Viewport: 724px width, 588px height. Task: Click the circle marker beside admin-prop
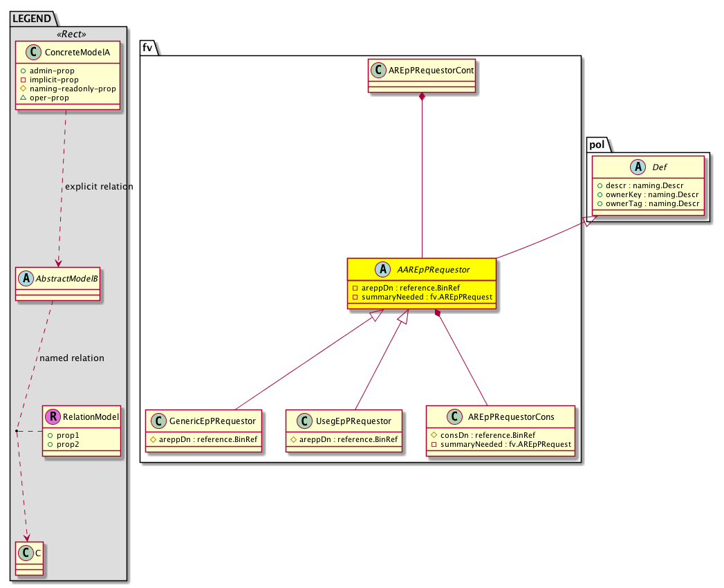(24, 71)
